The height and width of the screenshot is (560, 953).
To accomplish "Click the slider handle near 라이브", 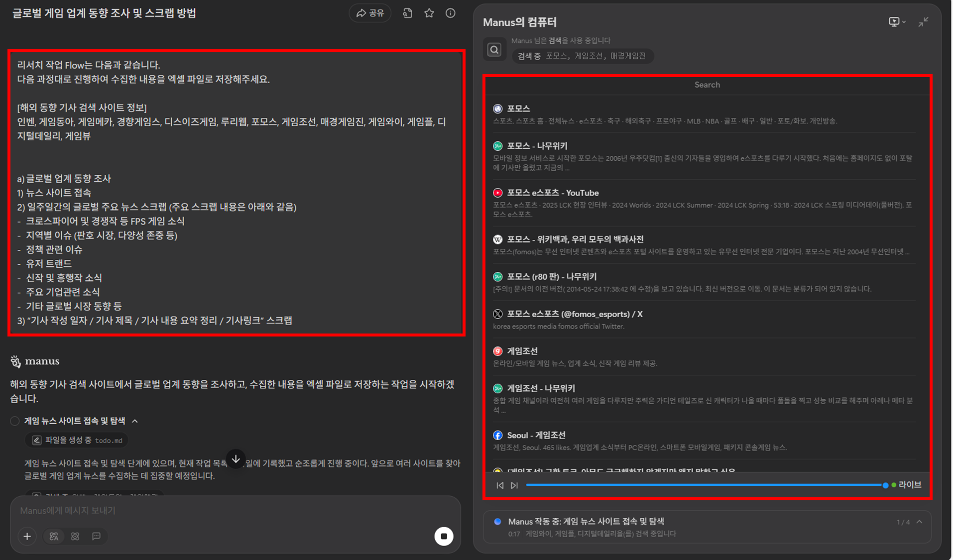I will [885, 485].
